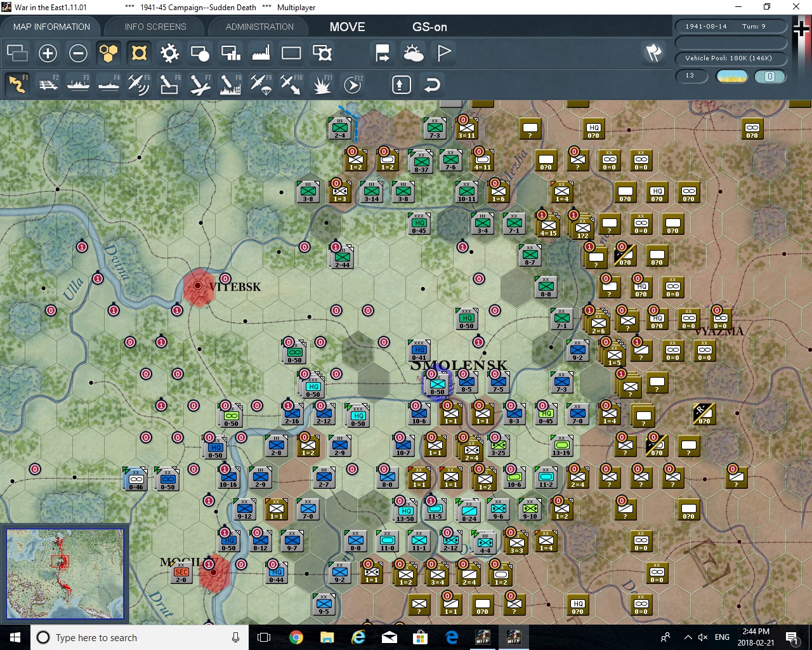Select the green 2-44 unit

[x=342, y=258]
